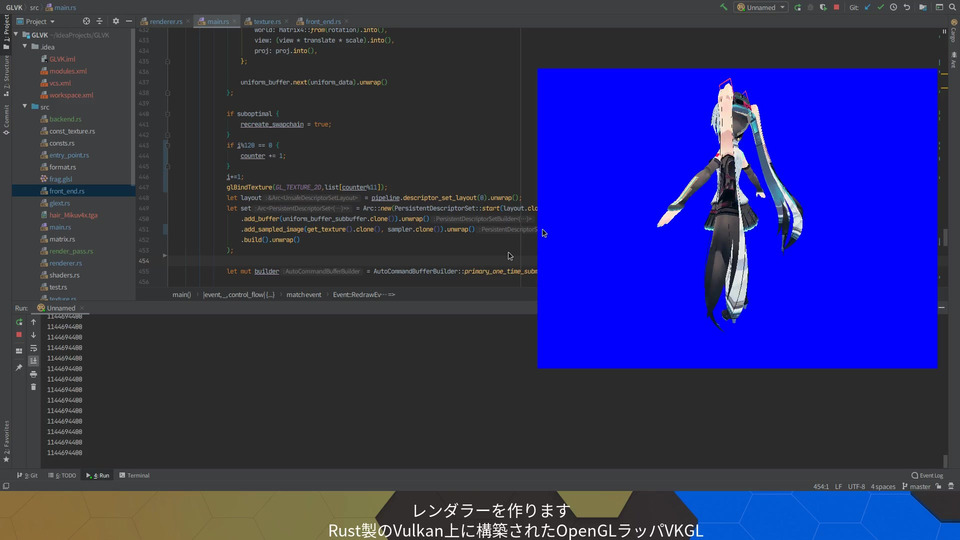Open the front_end.rs editor tab
960x540 pixels.
pyautogui.click(x=323, y=21)
